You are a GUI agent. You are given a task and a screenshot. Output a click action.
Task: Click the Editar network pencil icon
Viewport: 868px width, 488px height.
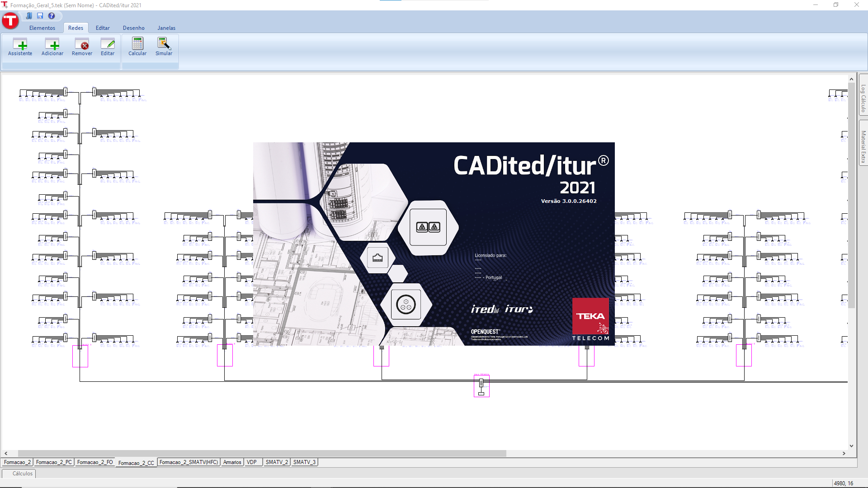point(108,47)
